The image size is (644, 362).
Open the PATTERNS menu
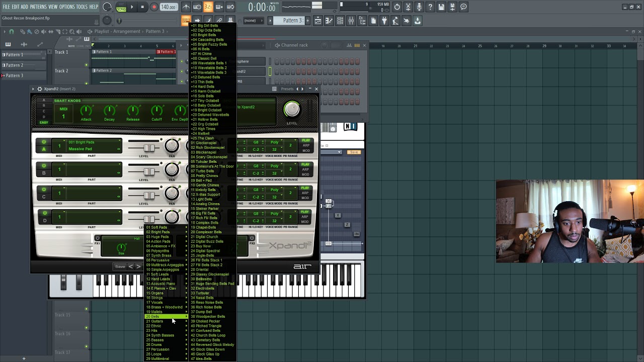point(38,7)
